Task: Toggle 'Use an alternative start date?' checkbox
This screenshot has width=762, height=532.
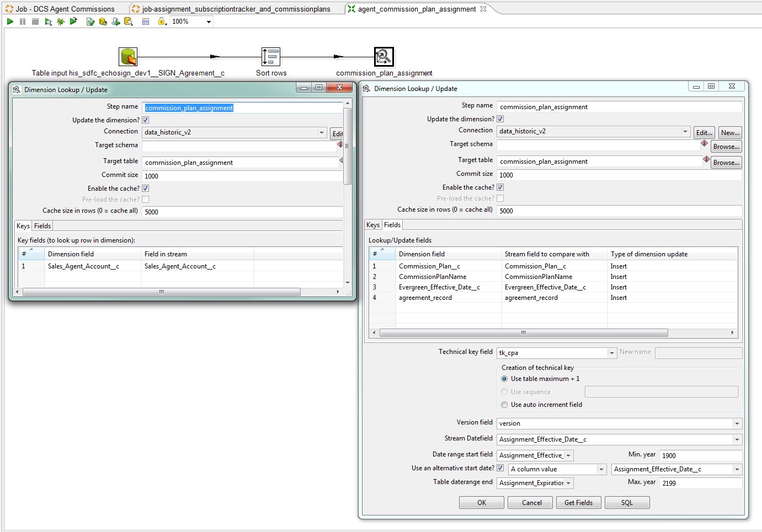Action: click(500, 468)
